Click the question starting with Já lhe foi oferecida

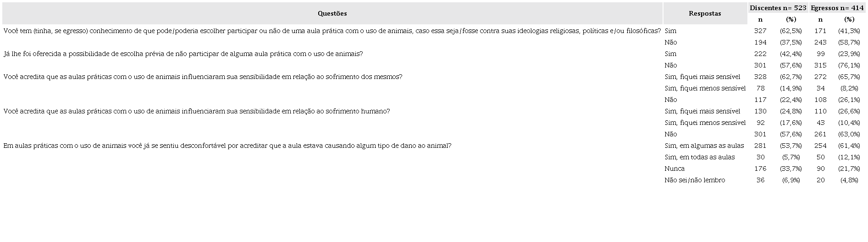(183, 54)
